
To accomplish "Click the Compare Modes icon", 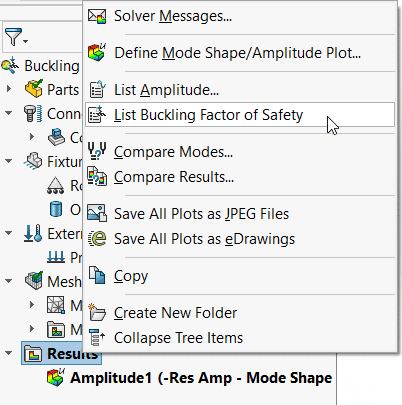I will click(x=97, y=151).
